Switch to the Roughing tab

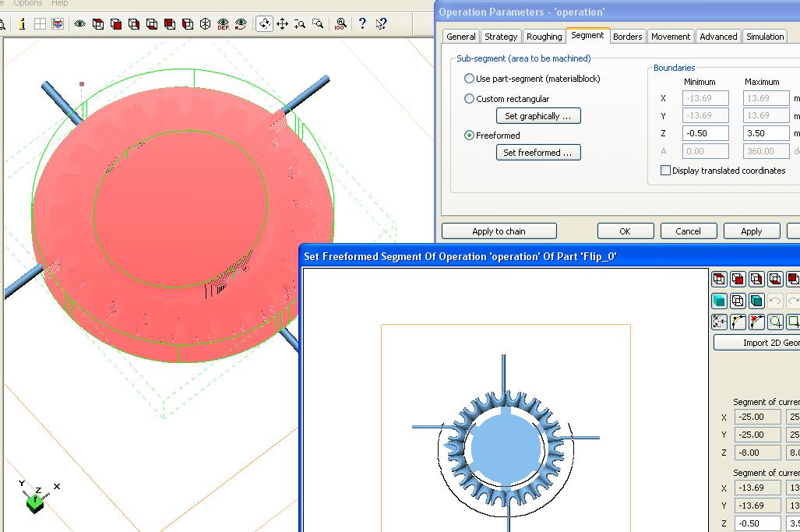(x=544, y=37)
